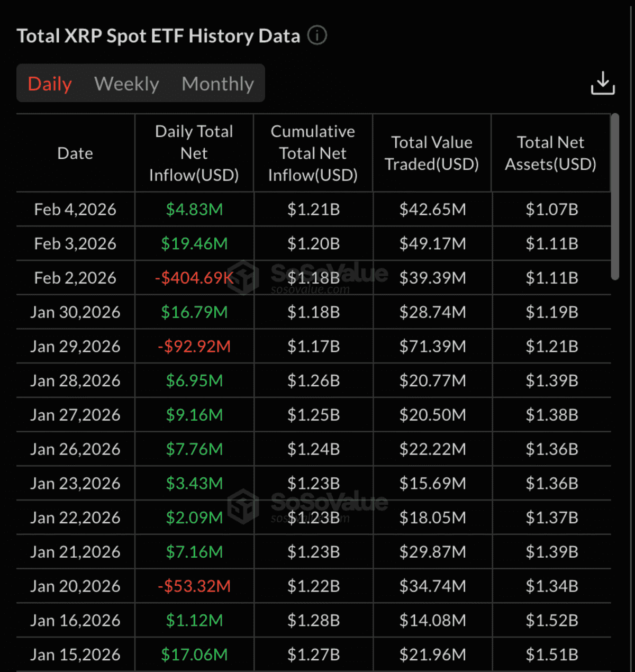Image resolution: width=635 pixels, height=672 pixels.
Task: Click the $7.76M inflow value
Action: click(x=194, y=449)
